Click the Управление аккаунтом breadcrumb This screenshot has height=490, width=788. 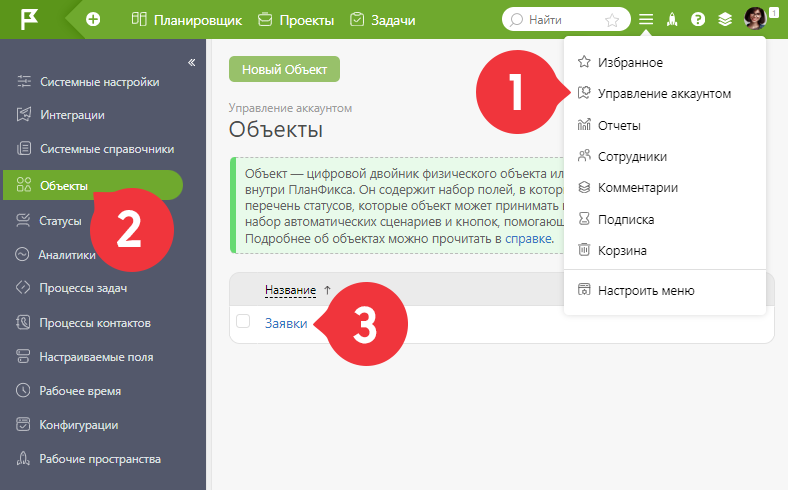pyautogui.click(x=290, y=108)
